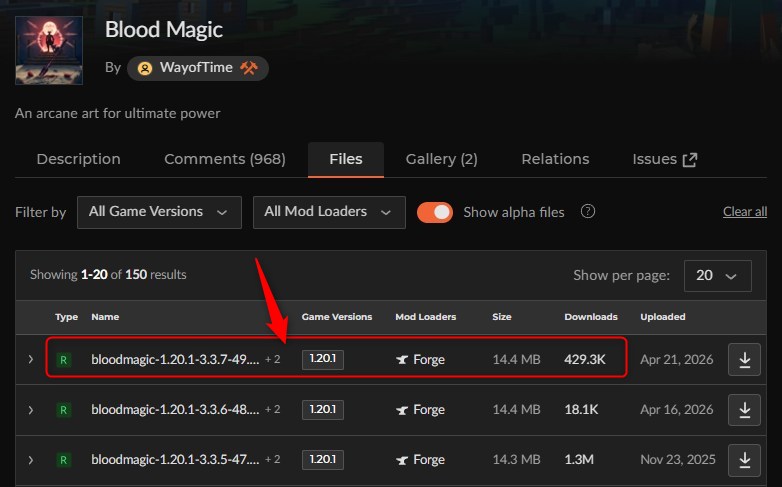The width and height of the screenshot is (782, 487).
Task: Click the Type column header
Action: (66, 317)
